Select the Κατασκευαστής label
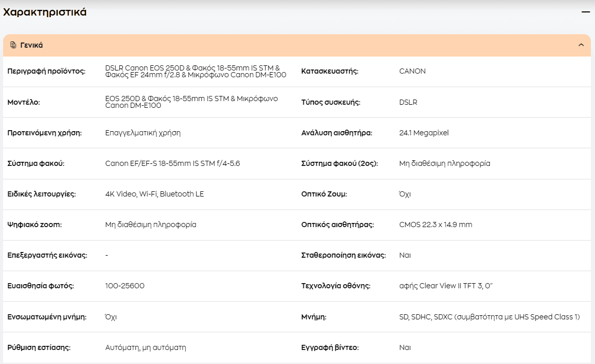Image resolution: width=595 pixels, height=364 pixels. point(330,71)
